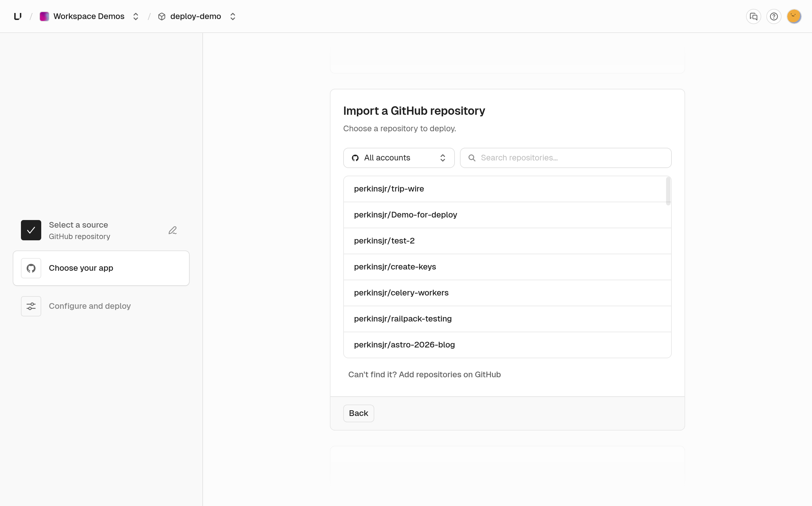
Task: Go to the Select a source step
Action: point(101,230)
